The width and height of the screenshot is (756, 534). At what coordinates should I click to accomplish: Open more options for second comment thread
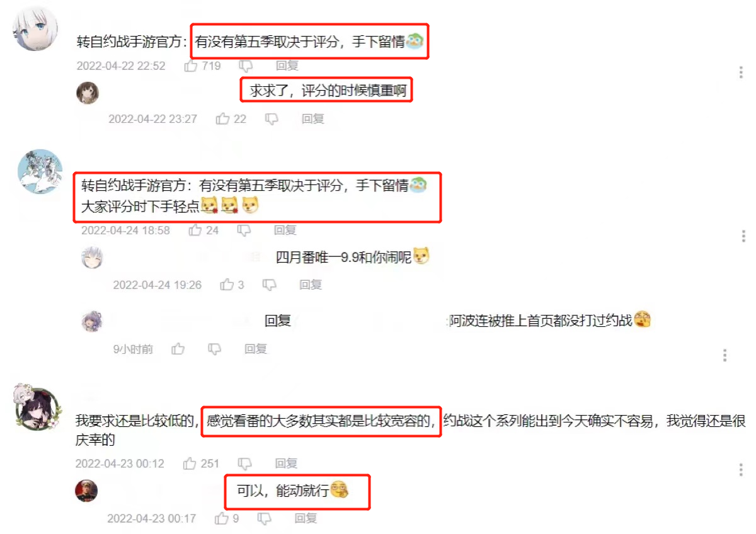[x=745, y=237]
